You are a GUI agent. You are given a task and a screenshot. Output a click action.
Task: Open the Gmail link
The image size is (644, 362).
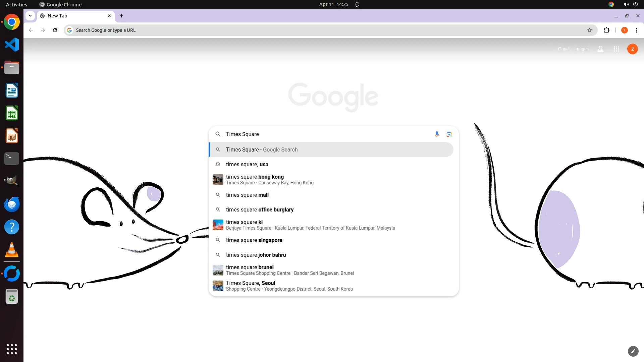tap(563, 49)
